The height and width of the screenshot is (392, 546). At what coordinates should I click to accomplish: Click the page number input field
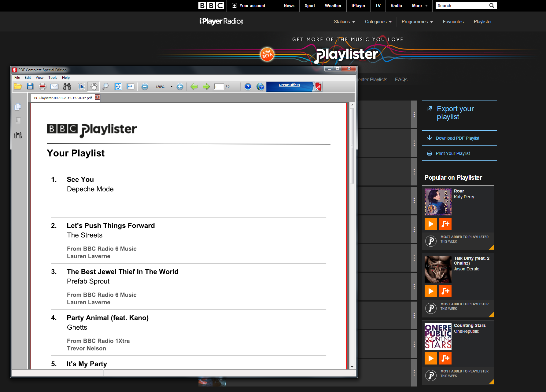pyautogui.click(x=219, y=87)
